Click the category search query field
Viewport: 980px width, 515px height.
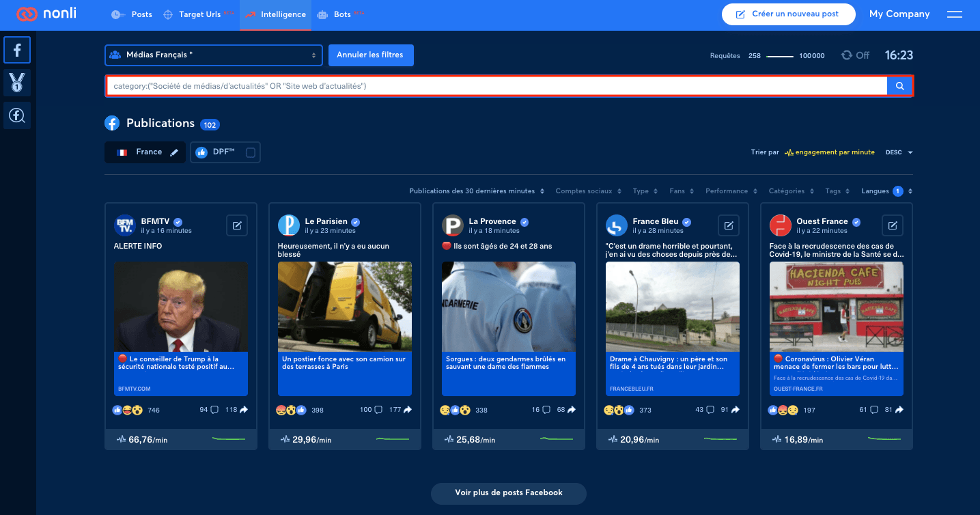[496, 86]
